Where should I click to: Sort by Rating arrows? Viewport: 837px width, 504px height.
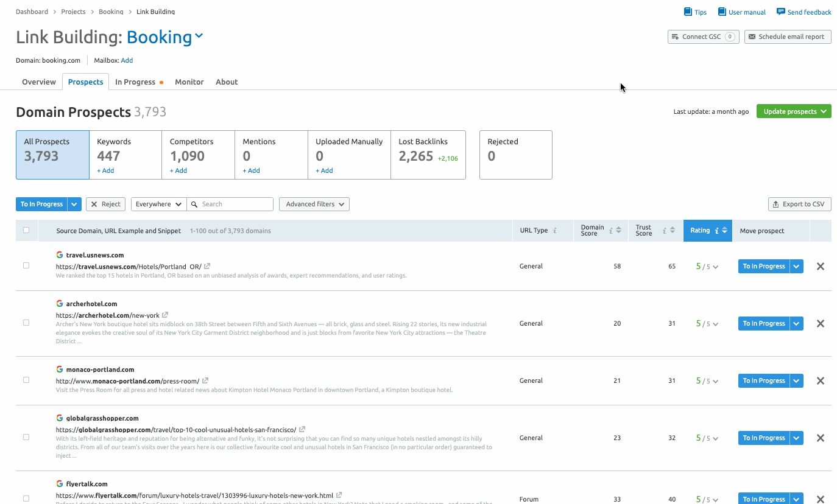pyautogui.click(x=724, y=230)
